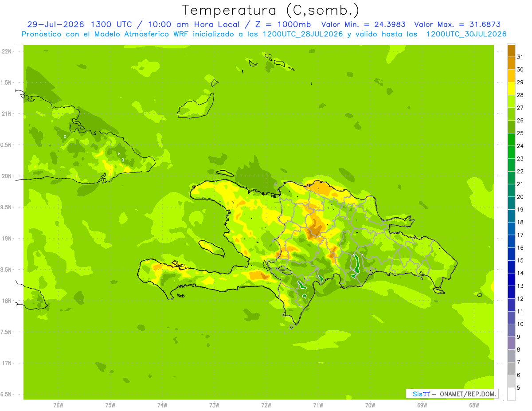
Task: Click the "9.5N" latitude label
Action: [x=7, y=207]
